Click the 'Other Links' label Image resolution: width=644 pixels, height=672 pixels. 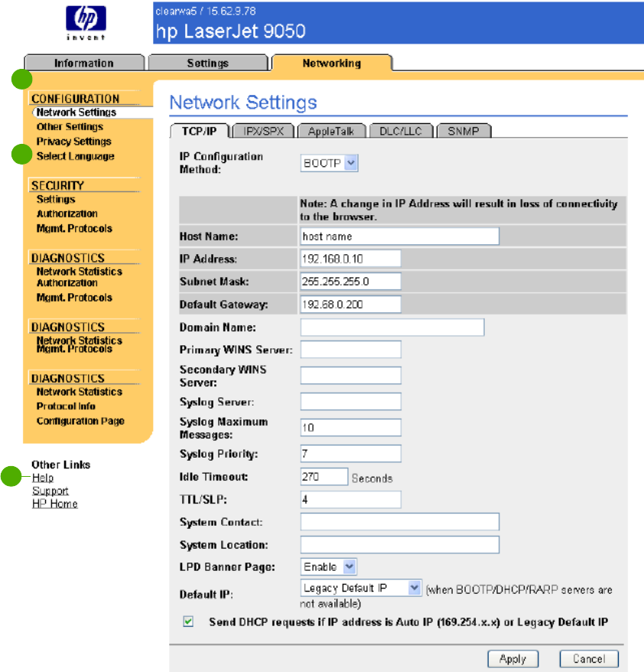60,465
